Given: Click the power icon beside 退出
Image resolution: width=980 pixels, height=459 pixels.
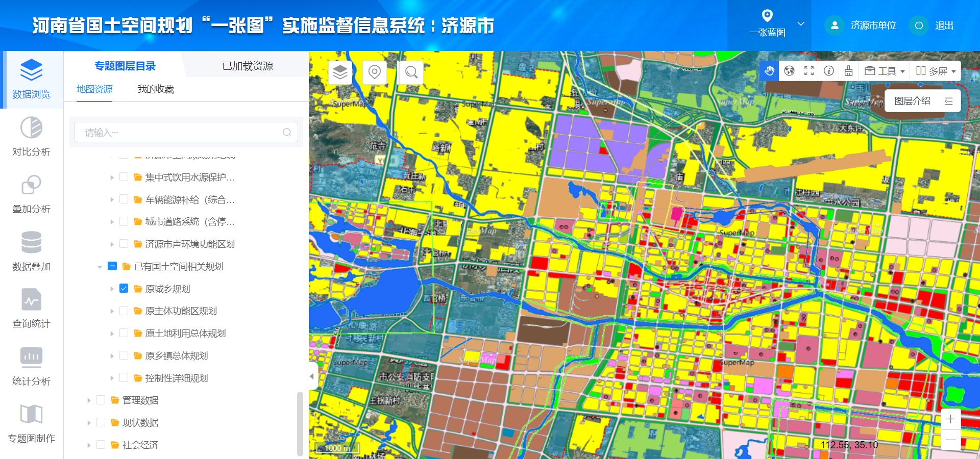Looking at the screenshot, I should (x=919, y=25).
